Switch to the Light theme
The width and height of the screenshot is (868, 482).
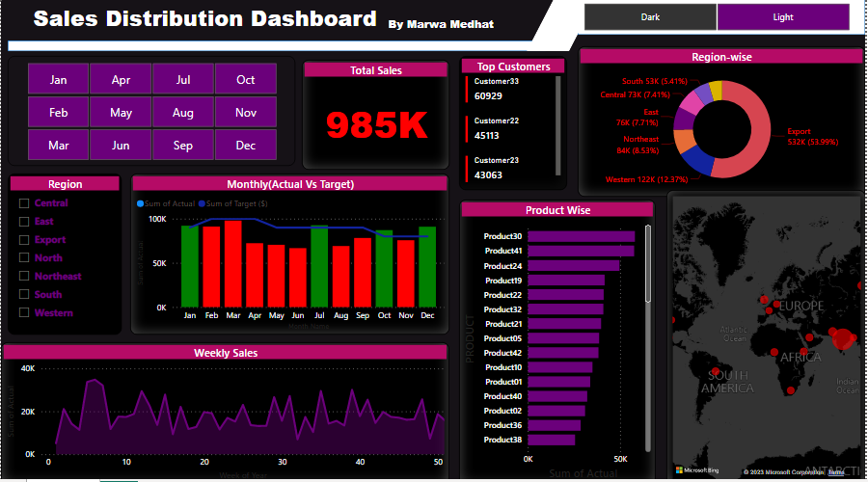tap(783, 17)
